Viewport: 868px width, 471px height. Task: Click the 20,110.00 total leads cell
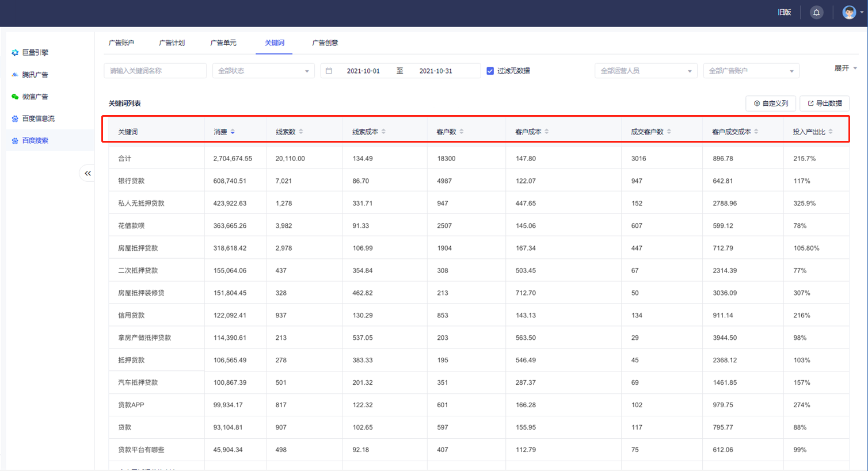(x=290, y=159)
